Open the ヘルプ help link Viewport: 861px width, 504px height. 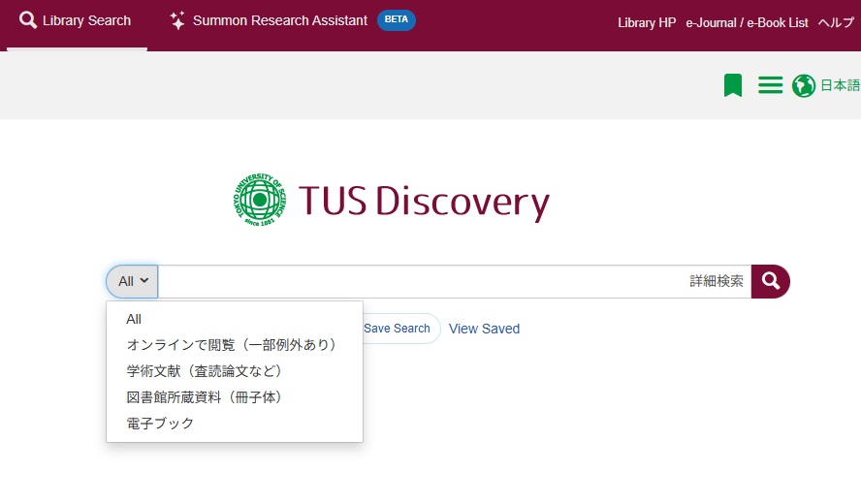click(836, 23)
